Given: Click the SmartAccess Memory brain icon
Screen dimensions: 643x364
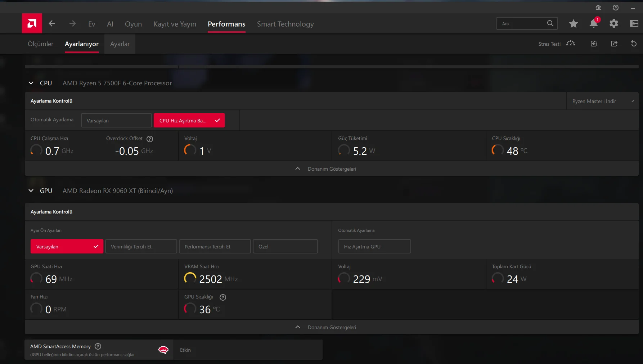Looking at the screenshot, I should (x=163, y=350).
